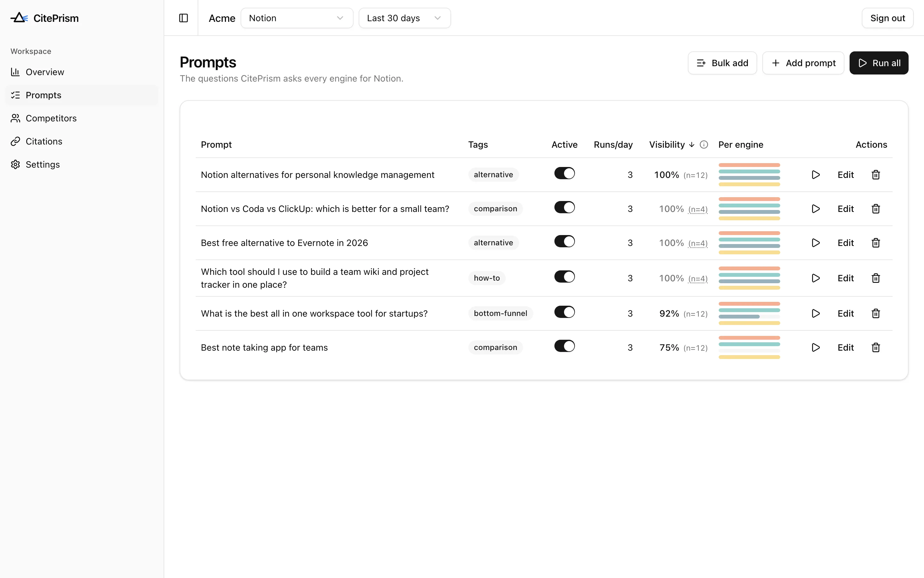Click the '75%' visibility value
This screenshot has width=924, height=578.
click(x=669, y=347)
